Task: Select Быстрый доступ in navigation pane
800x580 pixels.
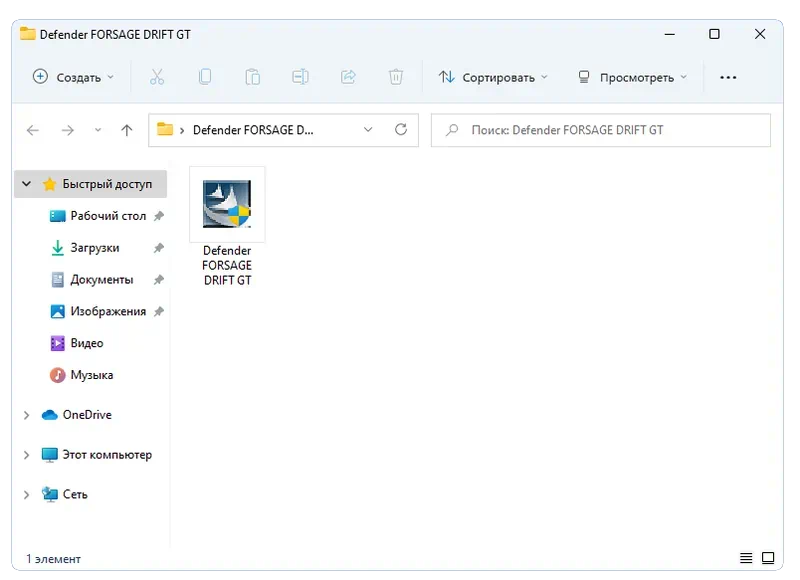Action: [107, 184]
